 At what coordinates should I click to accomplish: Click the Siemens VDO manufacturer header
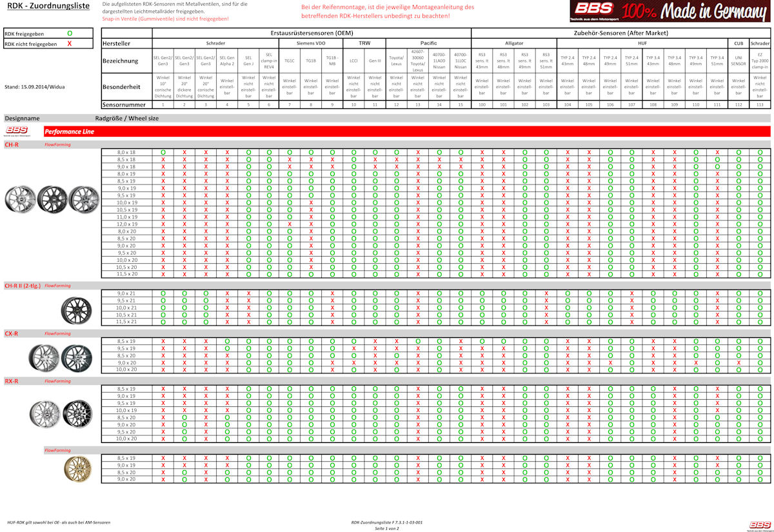[310, 43]
